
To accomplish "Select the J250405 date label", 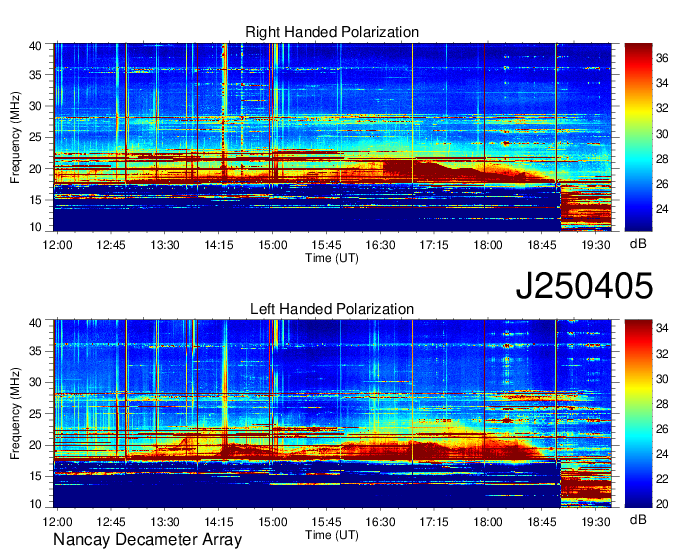I will pyautogui.click(x=584, y=285).
